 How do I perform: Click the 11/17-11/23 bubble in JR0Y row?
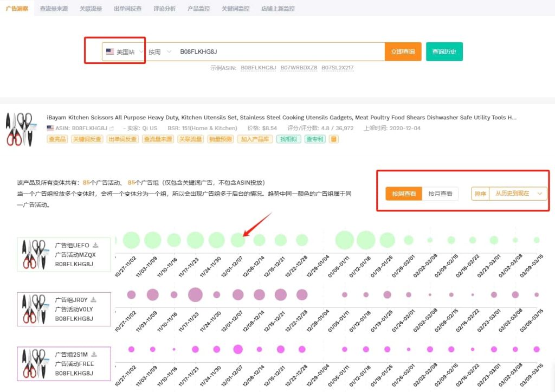[x=195, y=294]
